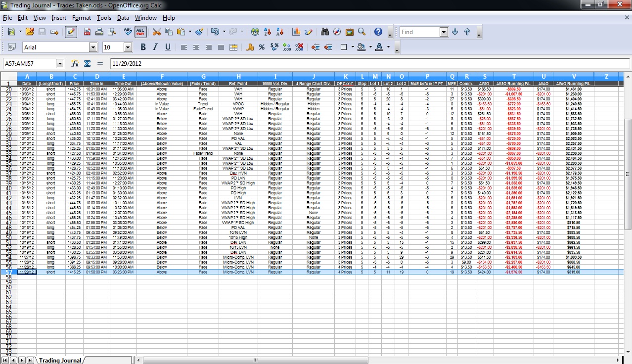Insert Sum function
This screenshot has height=364, width=632.
88,63
